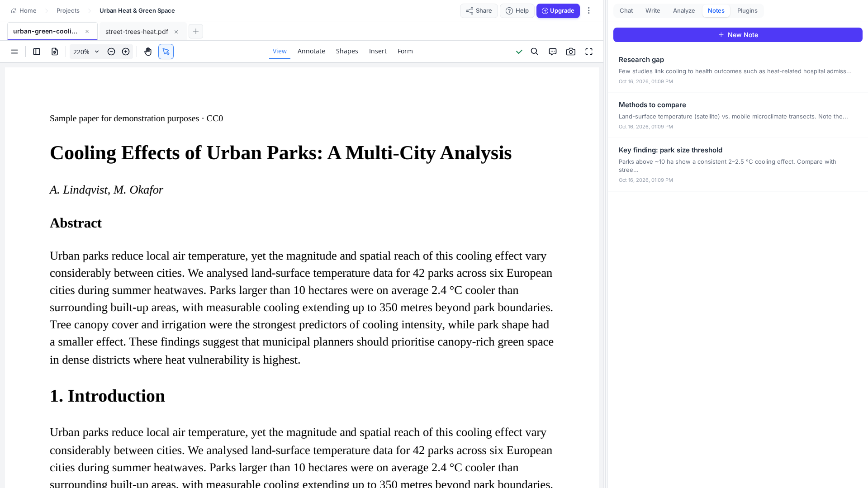Select the Pan hand tool
The width and height of the screenshot is (868, 488).
pyautogui.click(x=148, y=52)
